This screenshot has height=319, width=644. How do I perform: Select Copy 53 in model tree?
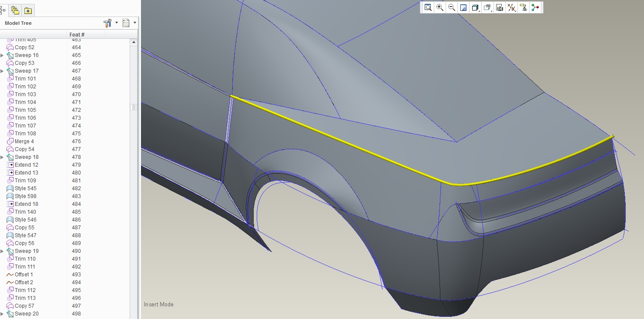click(x=24, y=63)
